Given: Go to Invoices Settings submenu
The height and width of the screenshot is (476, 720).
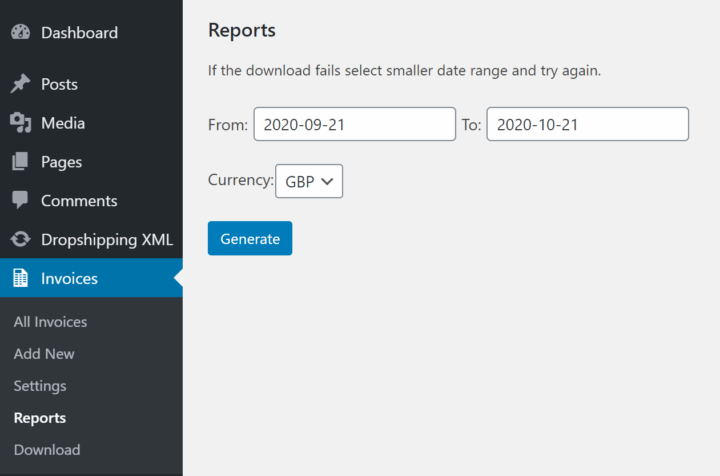Looking at the screenshot, I should pyautogui.click(x=40, y=386).
